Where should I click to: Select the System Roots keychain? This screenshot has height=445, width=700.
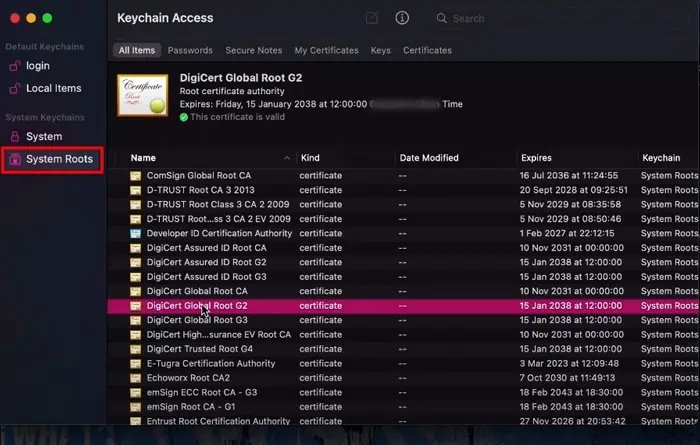pos(59,159)
